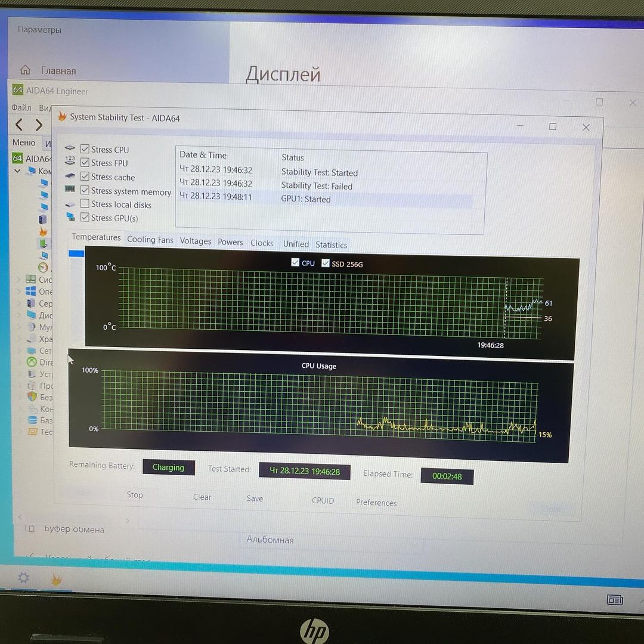The height and width of the screenshot is (644, 644).
Task: Open the Ком computer node in AIDA64 tree
Action: tap(39, 171)
